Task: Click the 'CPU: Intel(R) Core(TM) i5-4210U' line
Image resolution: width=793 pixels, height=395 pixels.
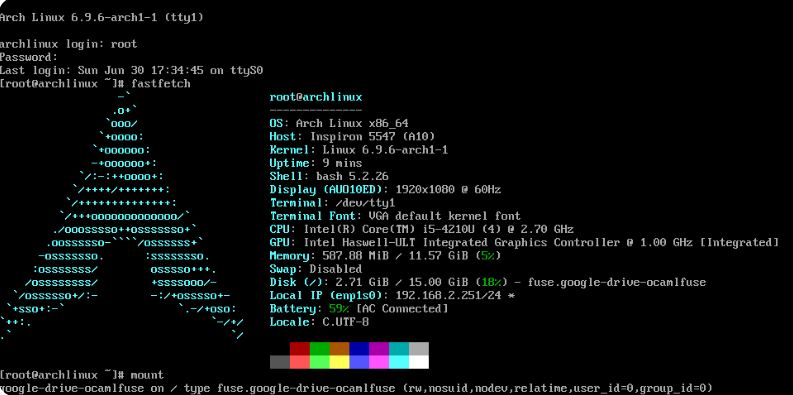Action: [422, 229]
